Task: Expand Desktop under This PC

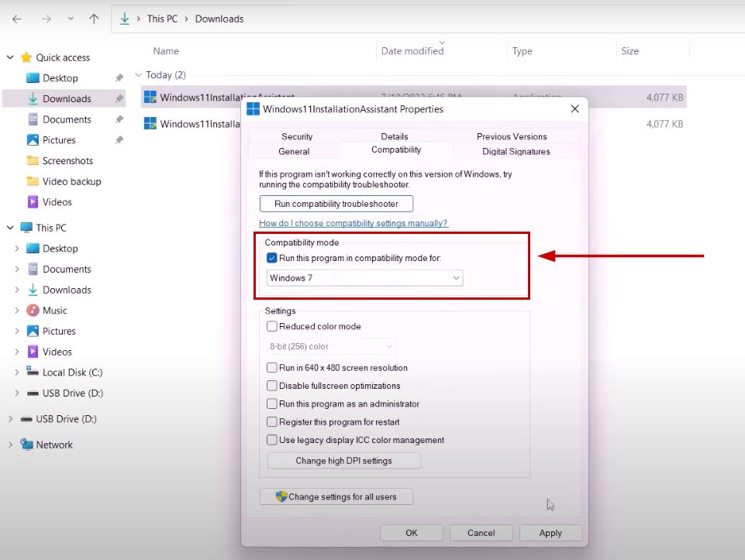Action: (x=16, y=248)
